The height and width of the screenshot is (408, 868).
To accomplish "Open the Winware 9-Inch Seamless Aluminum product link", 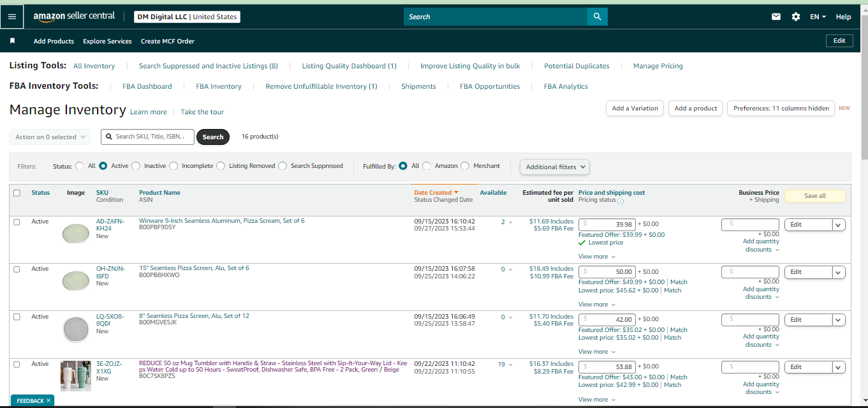I will 222,221.
